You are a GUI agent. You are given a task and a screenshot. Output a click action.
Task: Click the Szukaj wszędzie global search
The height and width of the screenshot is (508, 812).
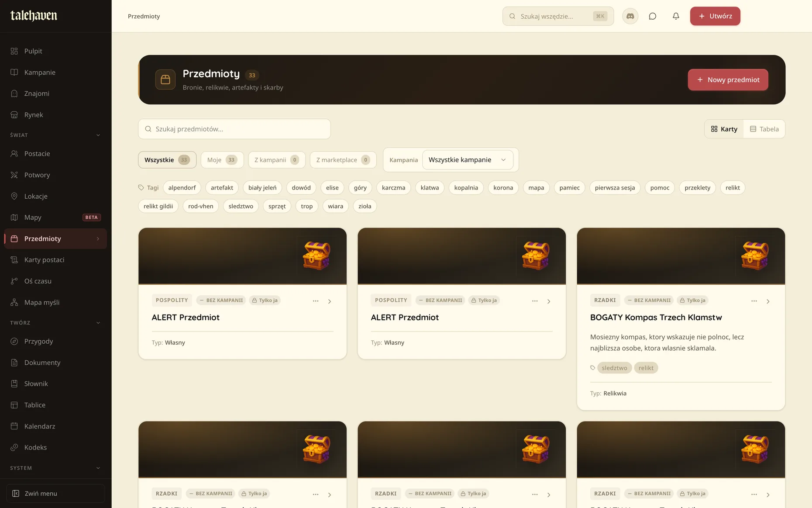(x=558, y=16)
